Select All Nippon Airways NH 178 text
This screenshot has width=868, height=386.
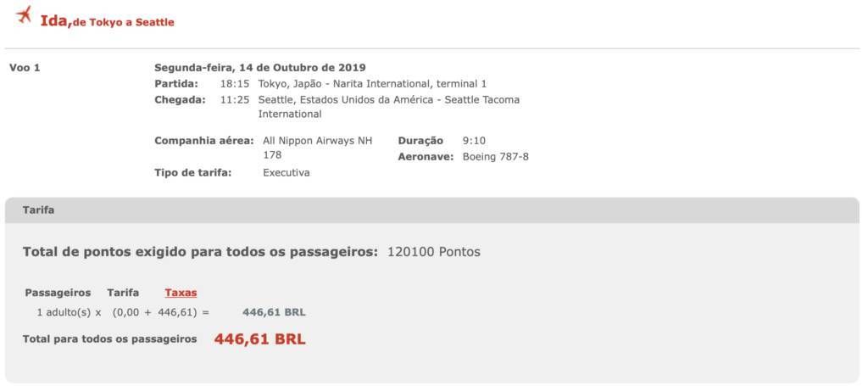point(318,148)
